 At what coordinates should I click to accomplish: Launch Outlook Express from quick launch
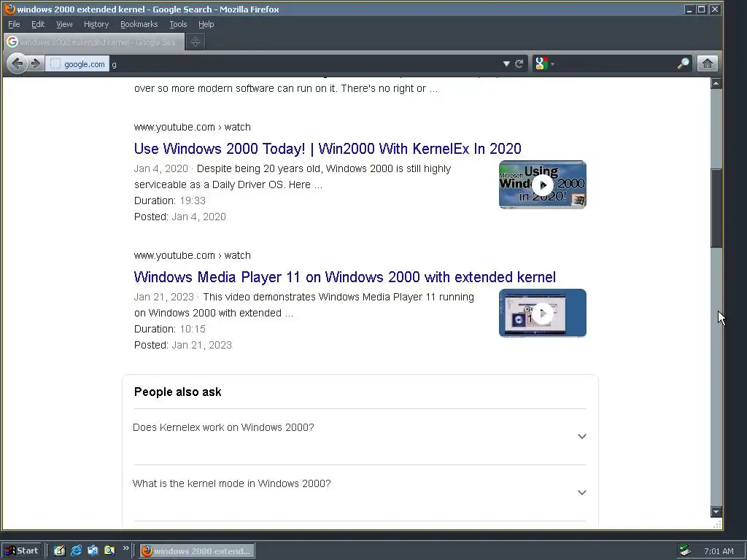(93, 551)
